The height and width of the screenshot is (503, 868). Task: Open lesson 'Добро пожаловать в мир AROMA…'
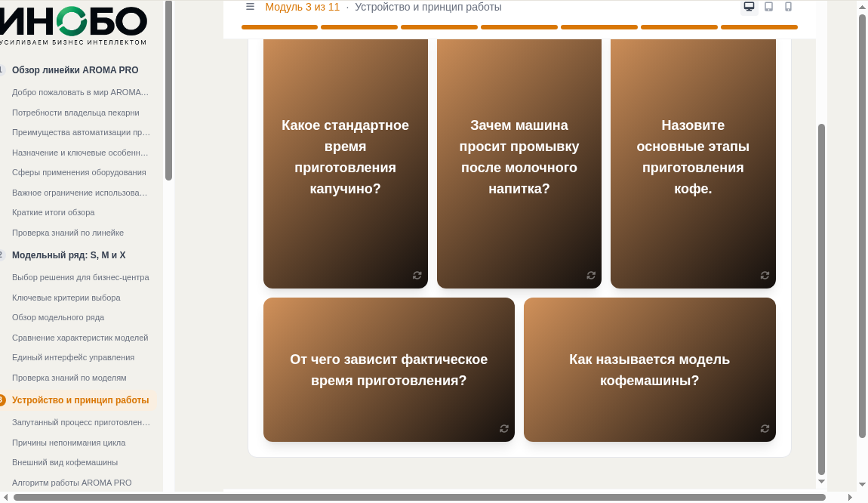pyautogui.click(x=80, y=92)
